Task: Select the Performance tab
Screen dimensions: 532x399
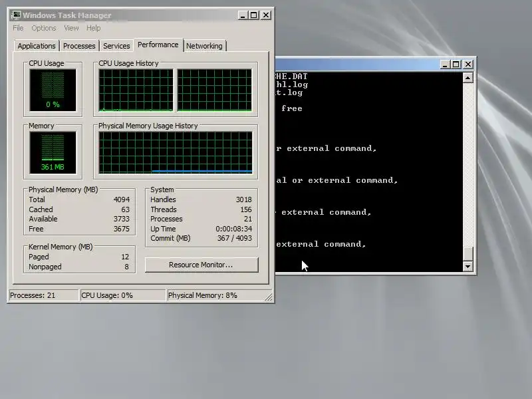Action: (x=158, y=45)
